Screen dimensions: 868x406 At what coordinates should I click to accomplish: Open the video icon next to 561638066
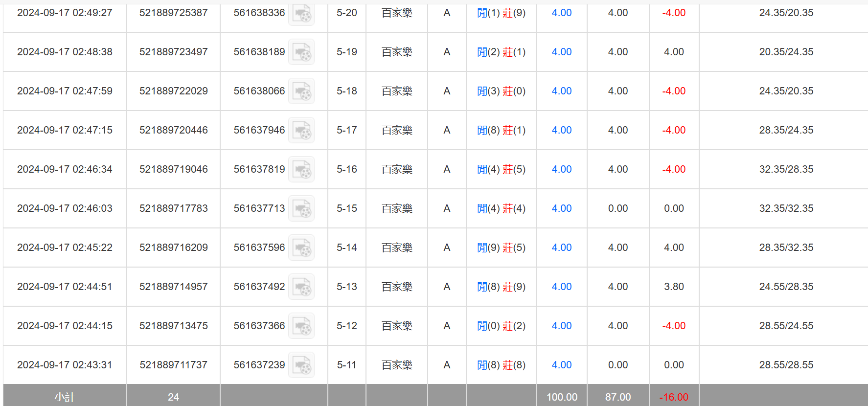[x=301, y=91]
